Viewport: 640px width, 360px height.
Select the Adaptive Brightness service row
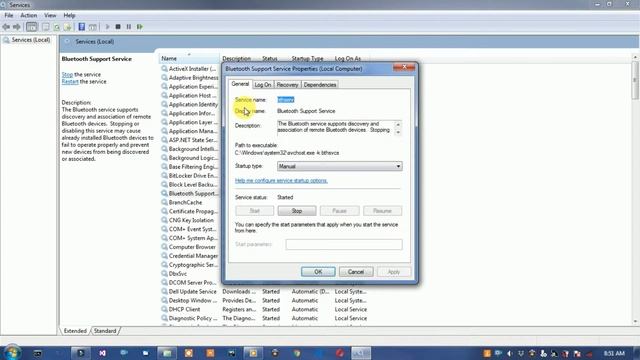190,78
